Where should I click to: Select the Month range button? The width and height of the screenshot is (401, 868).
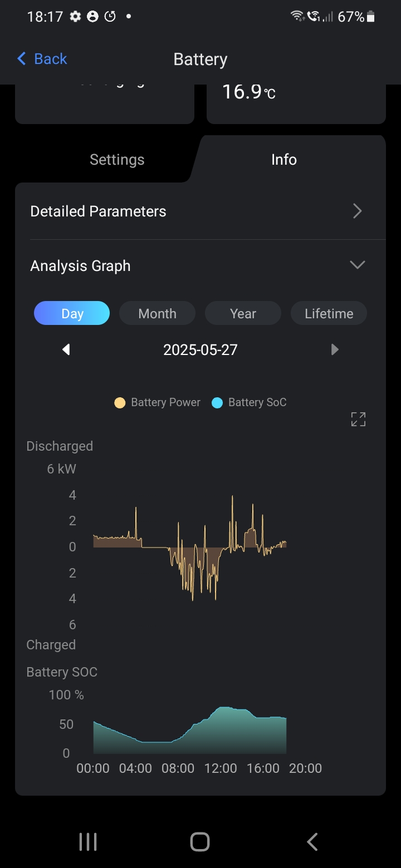[157, 313]
